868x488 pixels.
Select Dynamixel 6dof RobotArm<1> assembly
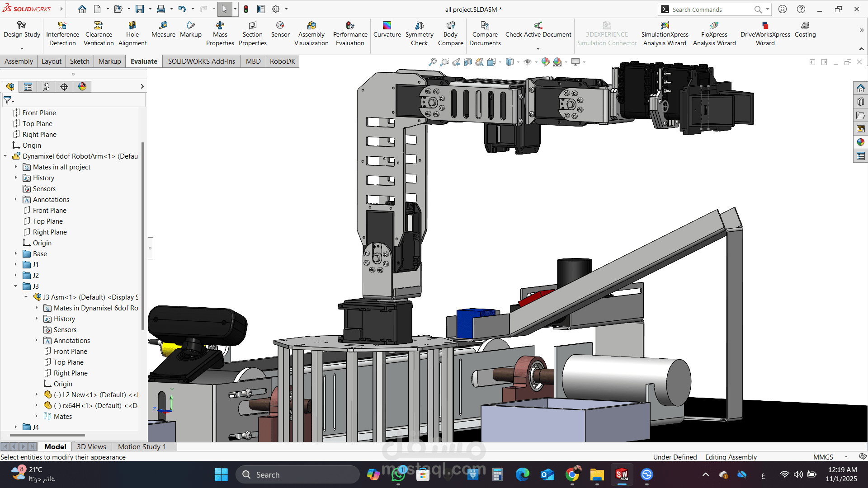pos(75,156)
